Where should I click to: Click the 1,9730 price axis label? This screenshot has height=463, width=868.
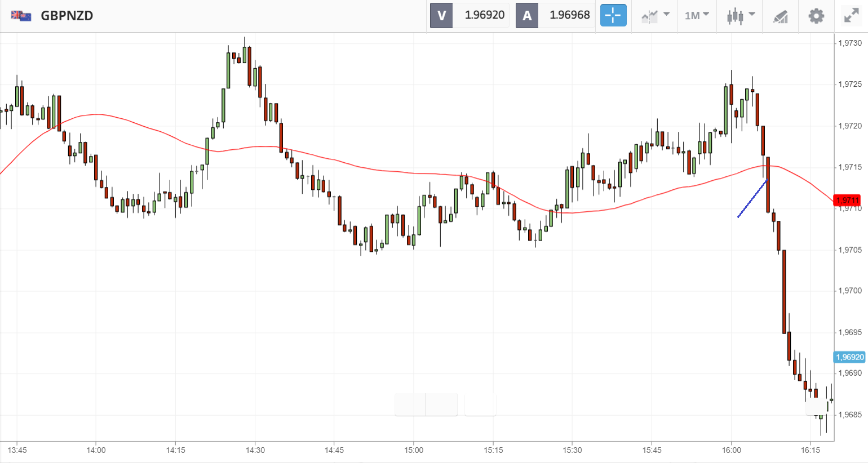850,43
